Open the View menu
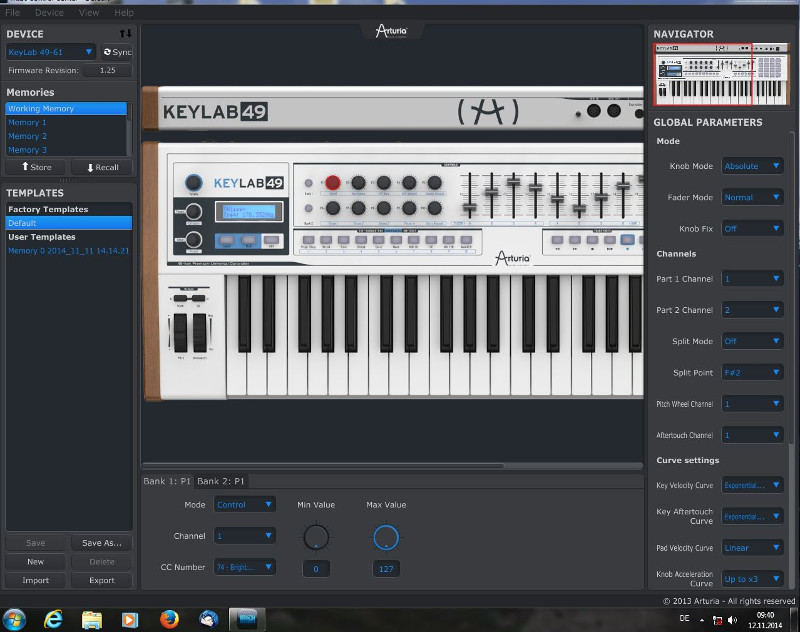800x632 pixels. coord(89,12)
